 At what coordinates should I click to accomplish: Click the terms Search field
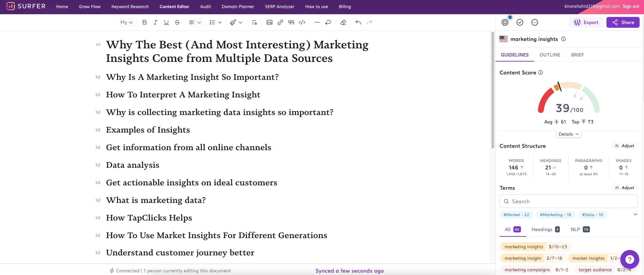pos(569,201)
